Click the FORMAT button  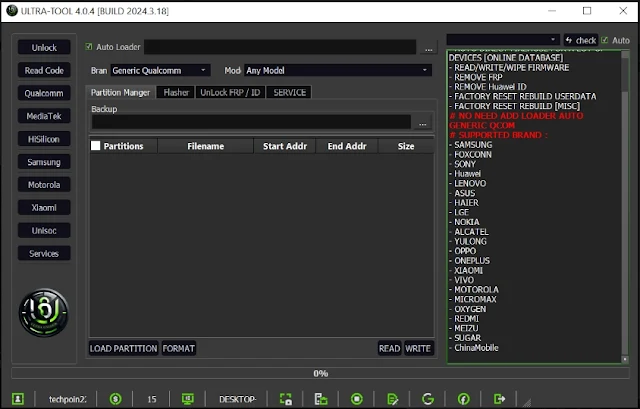tap(179, 348)
